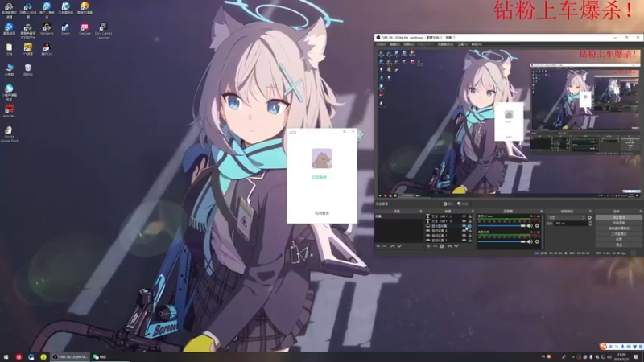Lock the top 文本 (GDI+) source
Screen dimensions: 644x362
tap(469, 216)
